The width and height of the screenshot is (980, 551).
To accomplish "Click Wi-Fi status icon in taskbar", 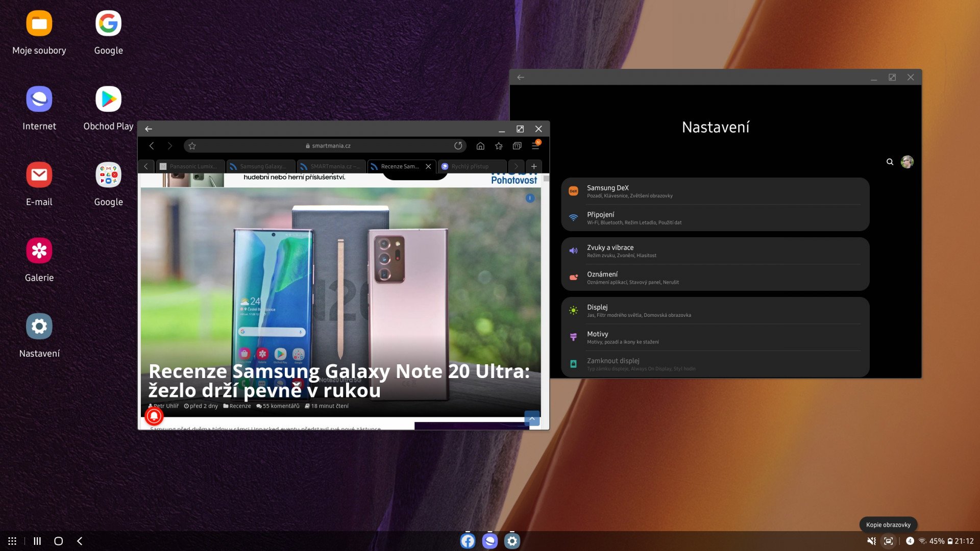I will (922, 541).
